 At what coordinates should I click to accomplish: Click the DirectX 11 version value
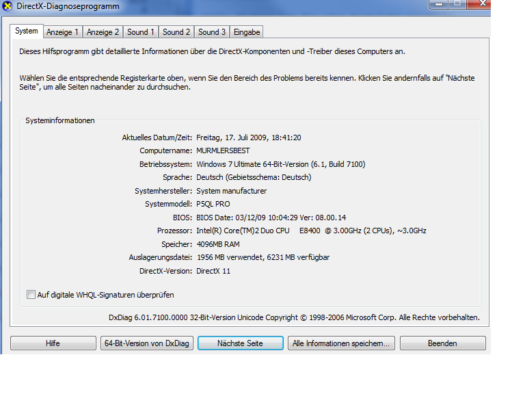point(213,271)
